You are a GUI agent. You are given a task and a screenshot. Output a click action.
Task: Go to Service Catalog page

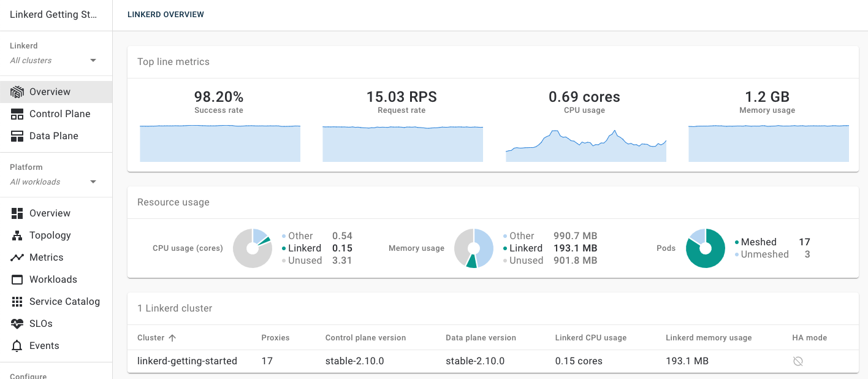pos(64,302)
